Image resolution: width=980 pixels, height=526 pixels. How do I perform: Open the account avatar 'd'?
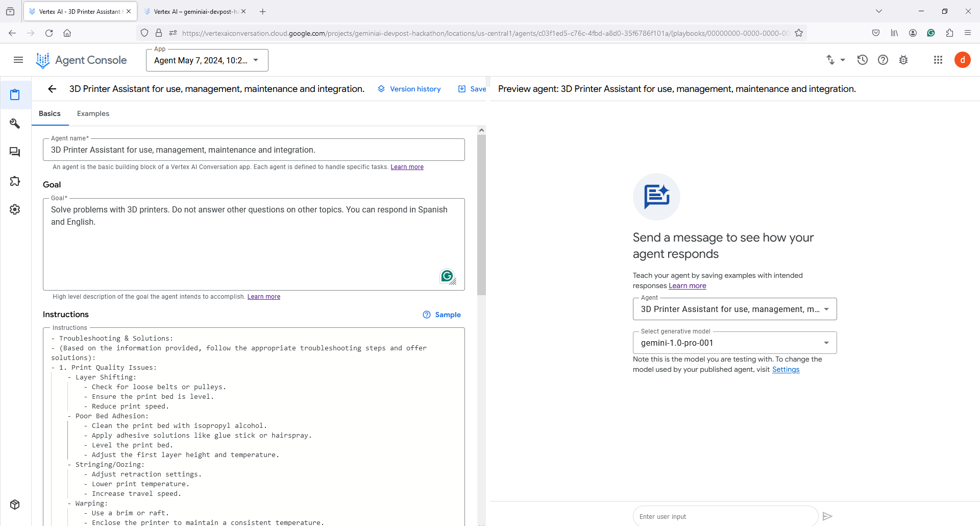963,60
